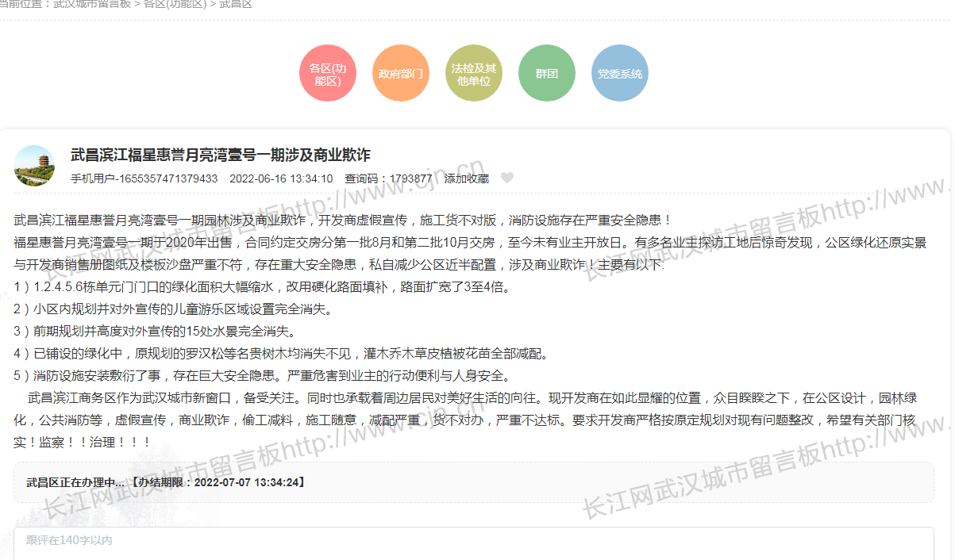Click the 武昌区正在办理中 status text
955x560 pixels.
[75, 482]
